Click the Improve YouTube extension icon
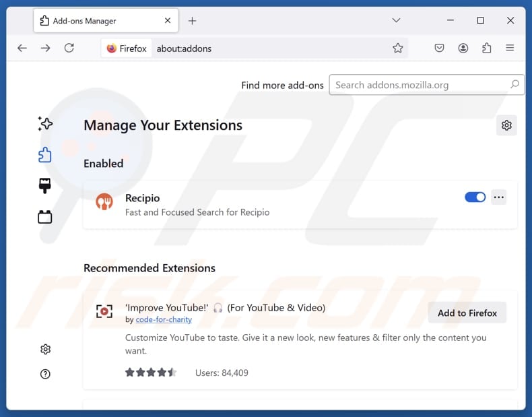The image size is (532, 417). [104, 311]
